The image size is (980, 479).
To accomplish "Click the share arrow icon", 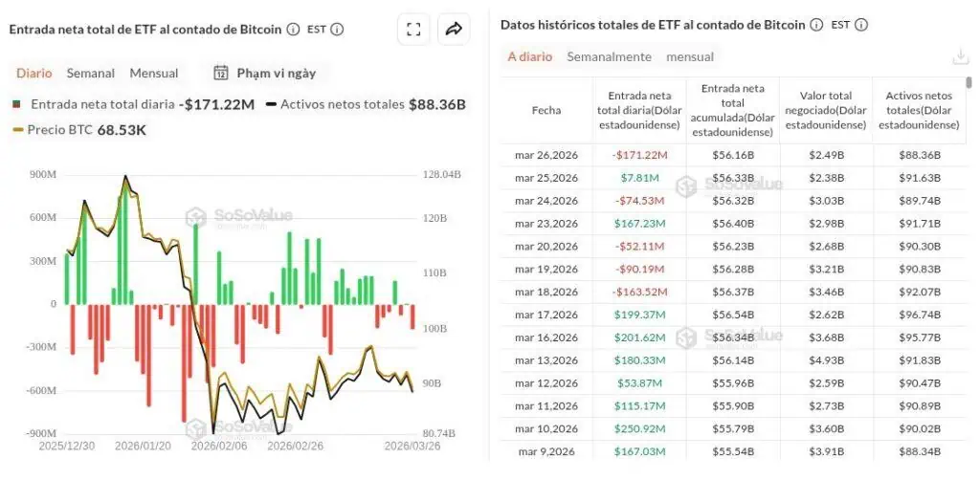I will tap(454, 30).
